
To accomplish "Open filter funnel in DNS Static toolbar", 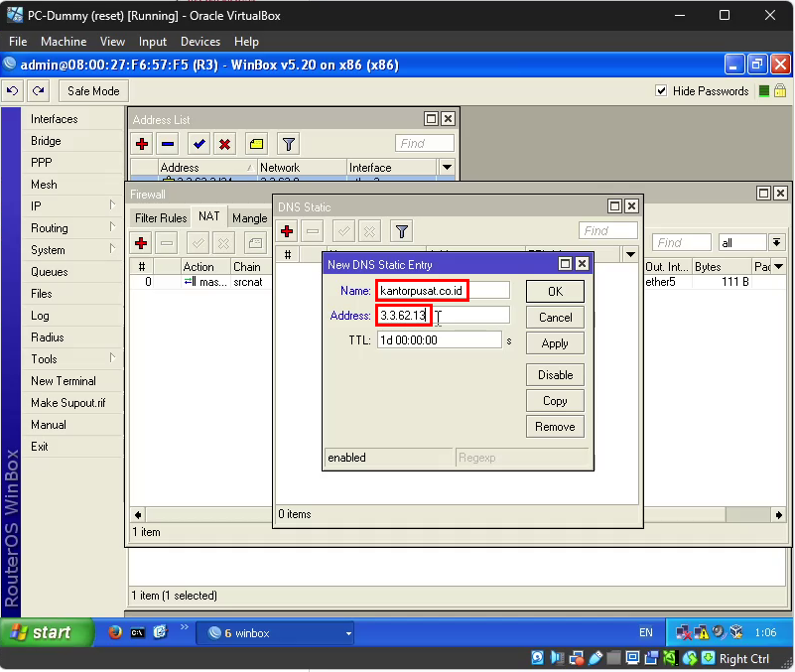I will pos(401,231).
